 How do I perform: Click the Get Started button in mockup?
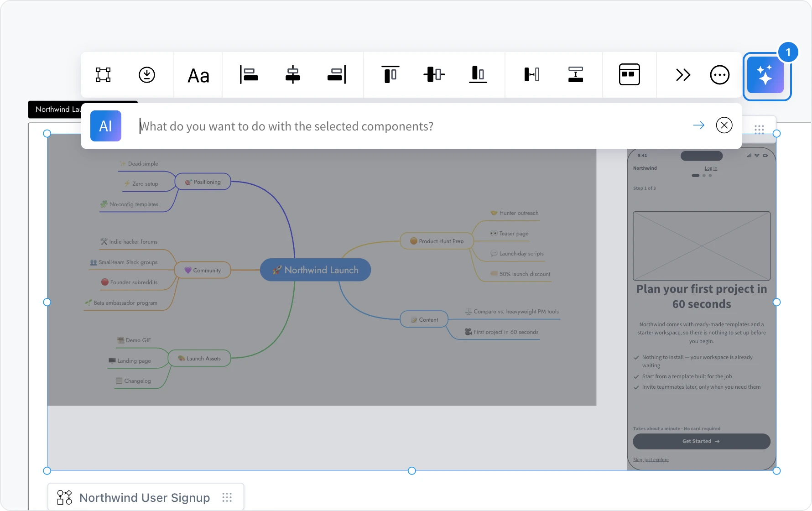coord(702,441)
